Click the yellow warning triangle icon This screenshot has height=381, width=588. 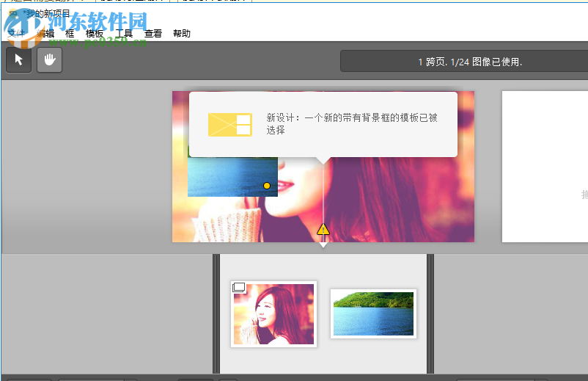[x=323, y=229]
